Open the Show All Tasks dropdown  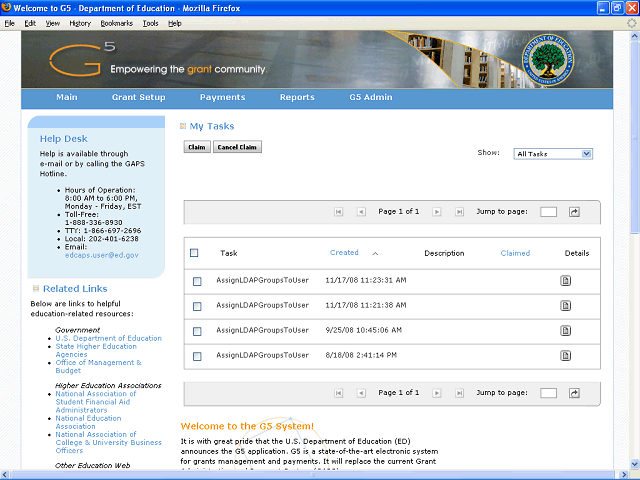[553, 154]
